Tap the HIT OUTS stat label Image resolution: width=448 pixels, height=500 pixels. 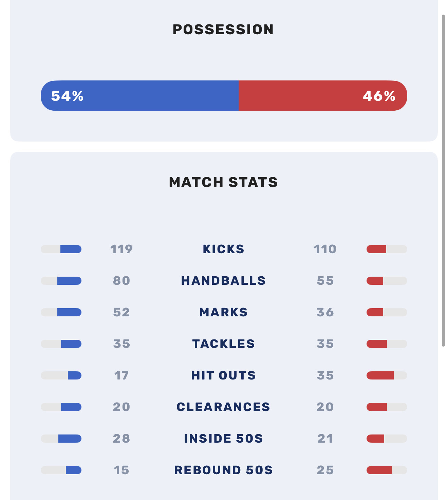[223, 375]
